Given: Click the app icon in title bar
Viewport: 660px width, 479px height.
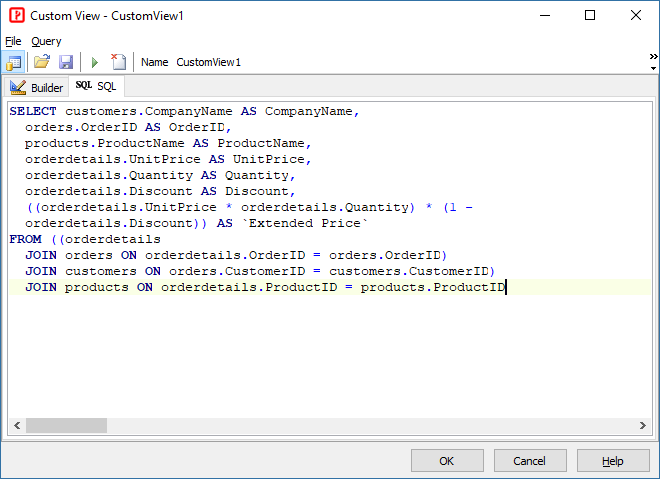Looking at the screenshot, I should tap(16, 16).
